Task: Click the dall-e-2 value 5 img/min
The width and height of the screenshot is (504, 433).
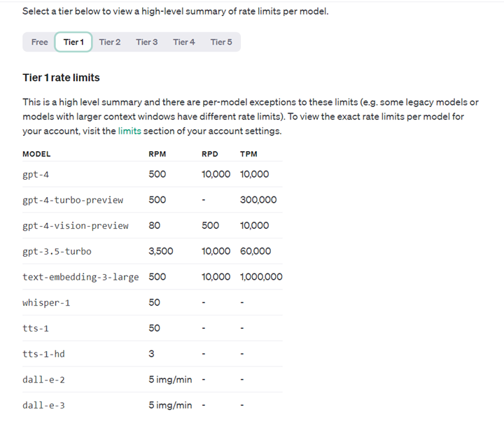Action: 170,380
